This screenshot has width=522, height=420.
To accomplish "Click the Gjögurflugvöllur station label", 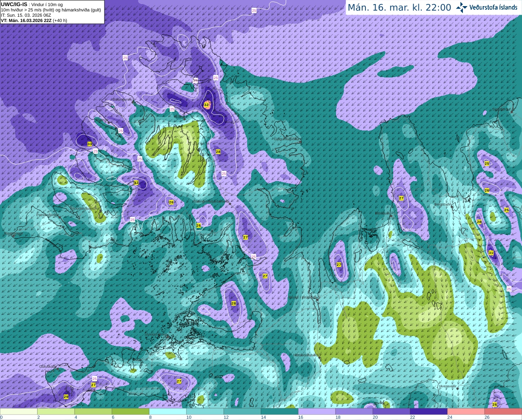I will (x=287, y=139).
